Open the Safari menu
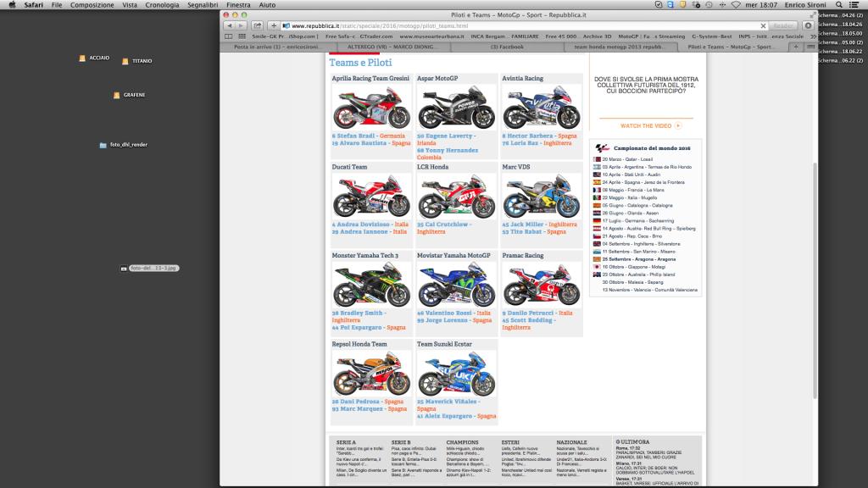868x488 pixels. point(34,4)
